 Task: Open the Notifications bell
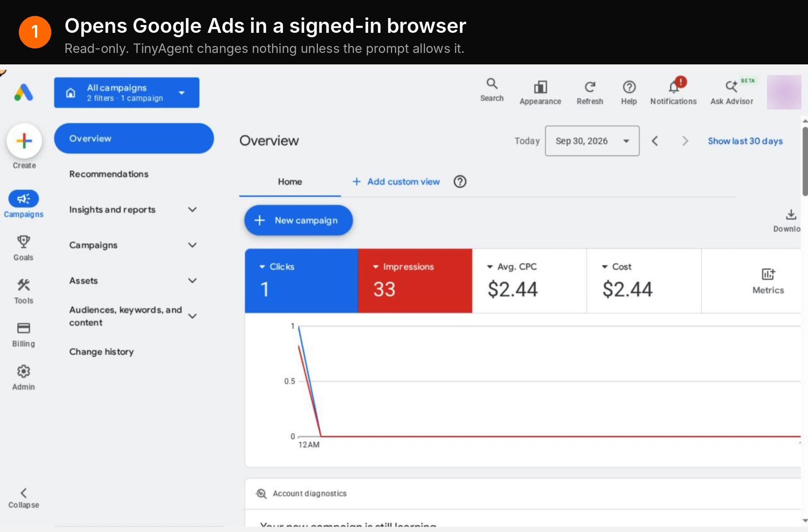(674, 87)
